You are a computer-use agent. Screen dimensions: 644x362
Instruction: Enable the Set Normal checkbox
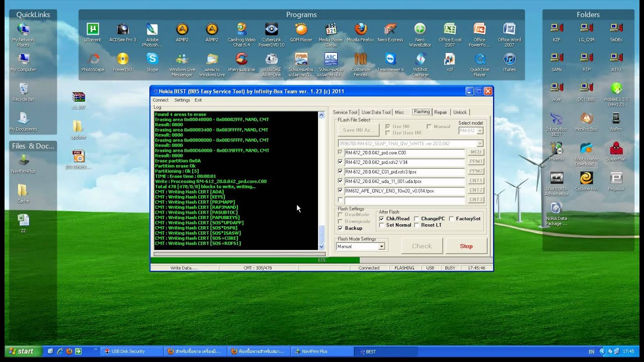(x=382, y=225)
